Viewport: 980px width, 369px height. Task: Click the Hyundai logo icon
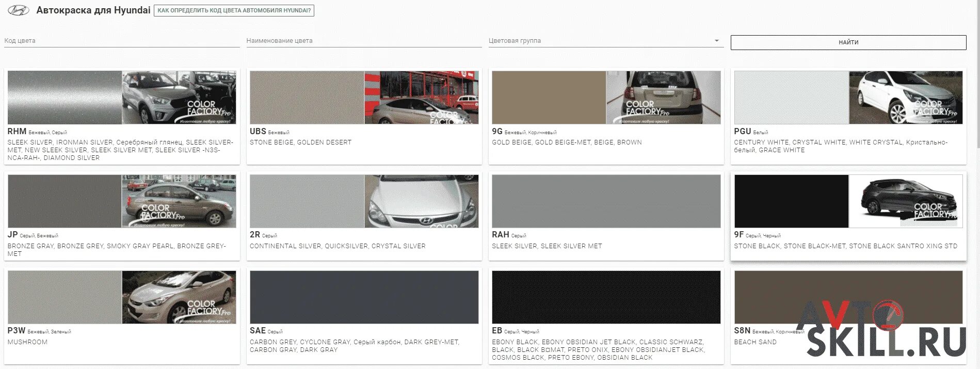(x=19, y=10)
